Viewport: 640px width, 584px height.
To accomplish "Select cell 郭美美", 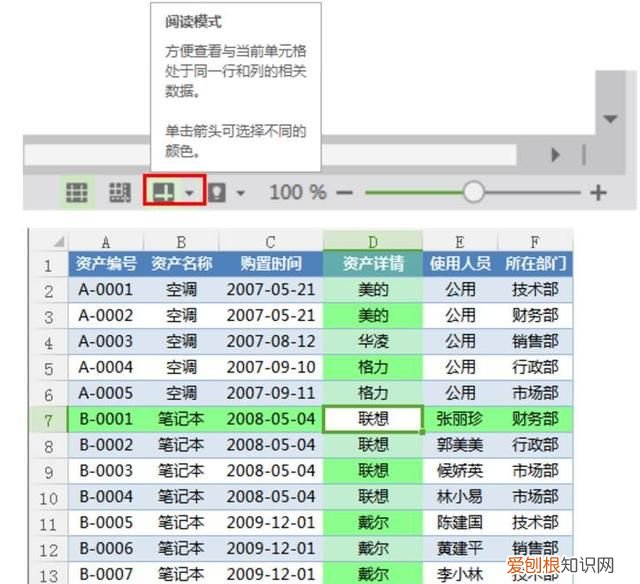I will [x=460, y=445].
